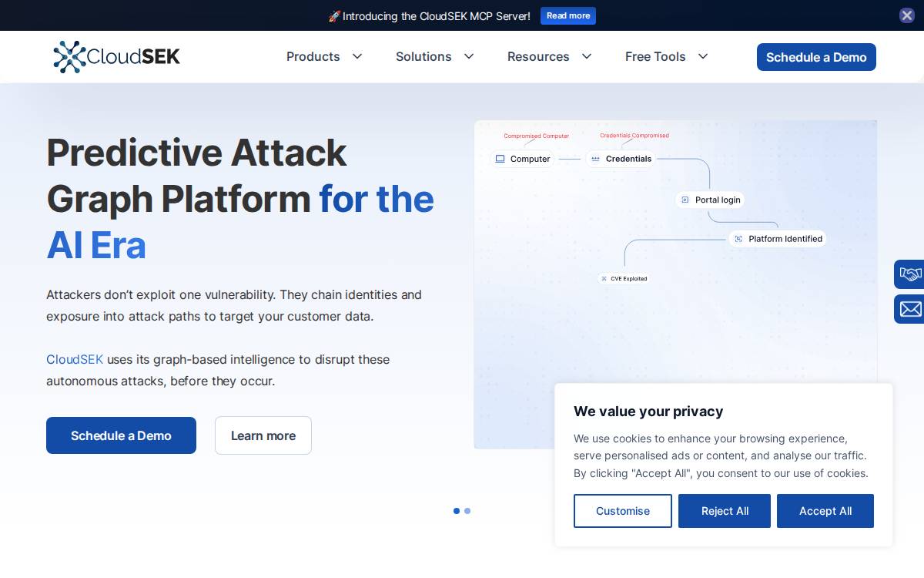Click the CVE Exploited node icon
The image size is (924, 578).
coord(604,278)
